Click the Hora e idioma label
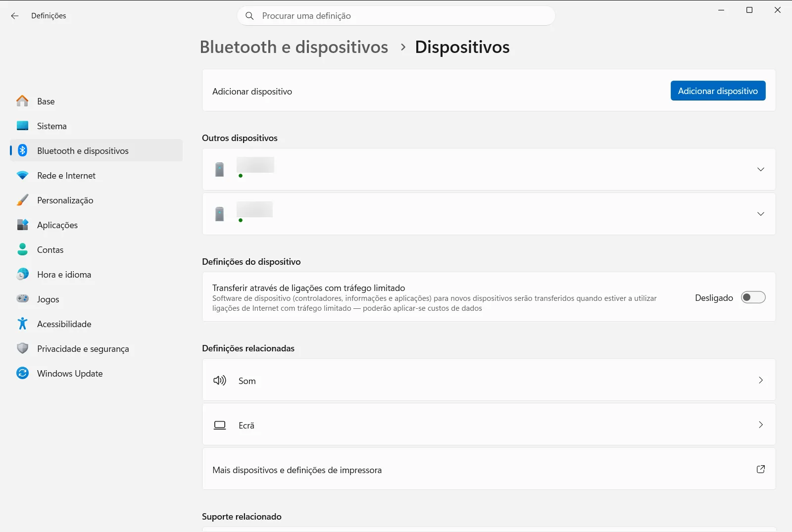This screenshot has width=792, height=532. [x=64, y=275]
